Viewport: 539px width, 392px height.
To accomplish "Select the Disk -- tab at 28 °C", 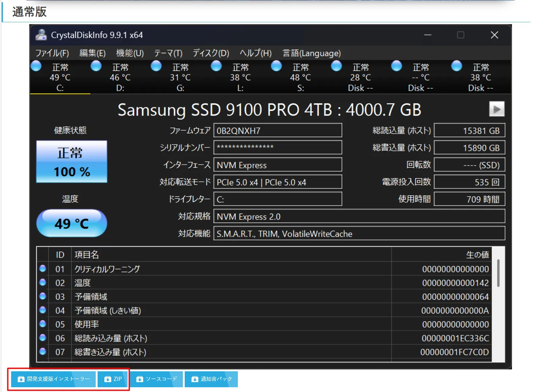I will [360, 77].
